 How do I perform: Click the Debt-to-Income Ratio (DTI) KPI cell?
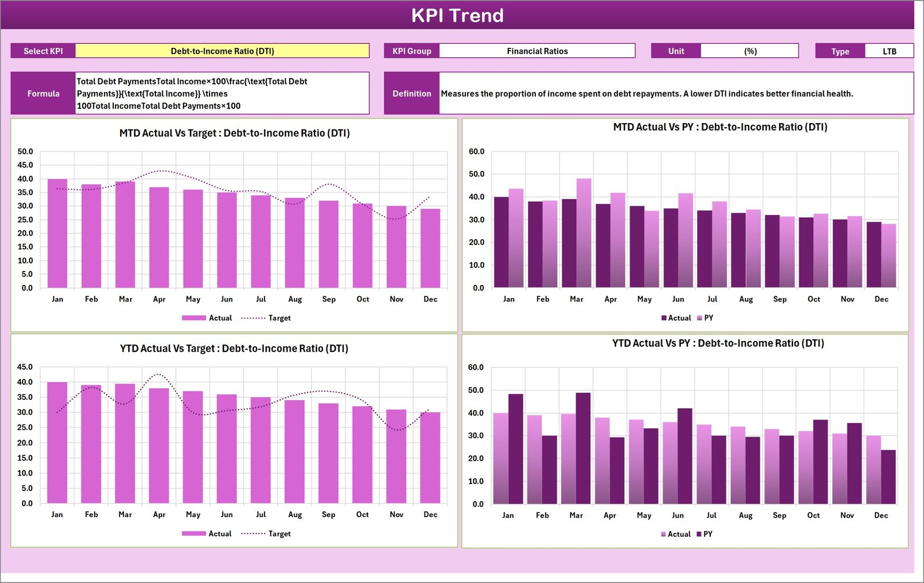pyautogui.click(x=223, y=51)
